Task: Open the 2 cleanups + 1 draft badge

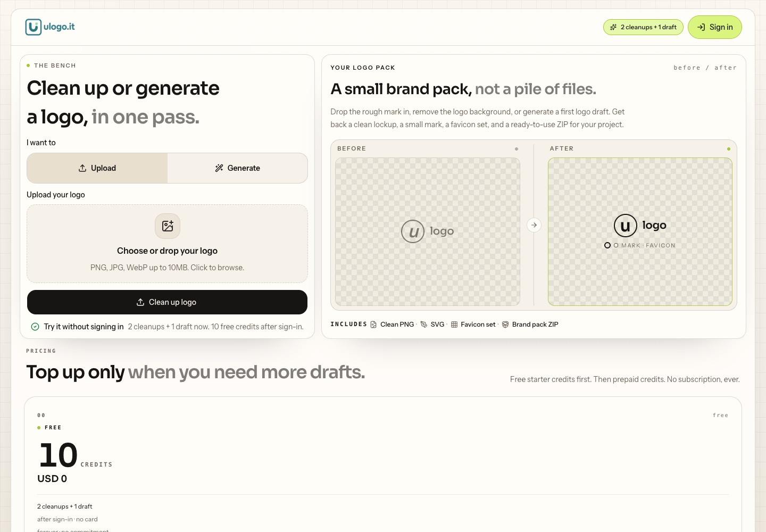Action: coord(643,27)
